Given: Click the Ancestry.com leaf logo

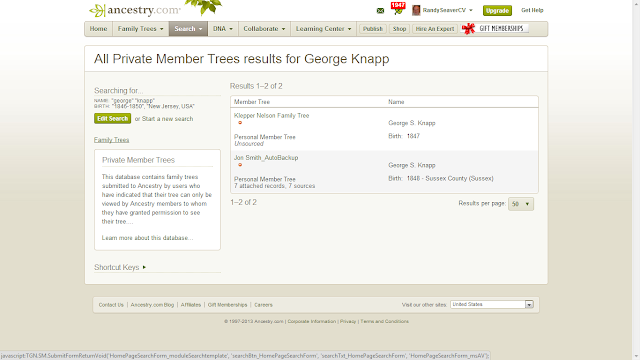Looking at the screenshot, I should point(134,10).
